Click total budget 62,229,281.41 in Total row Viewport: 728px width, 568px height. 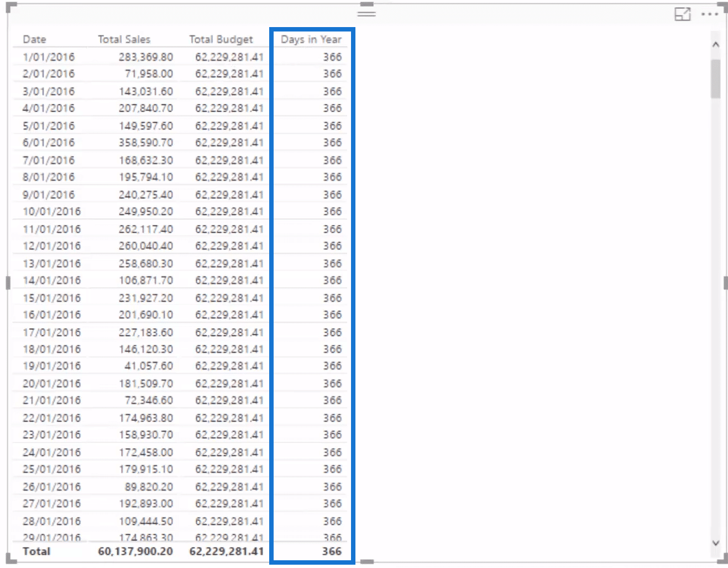(x=227, y=551)
